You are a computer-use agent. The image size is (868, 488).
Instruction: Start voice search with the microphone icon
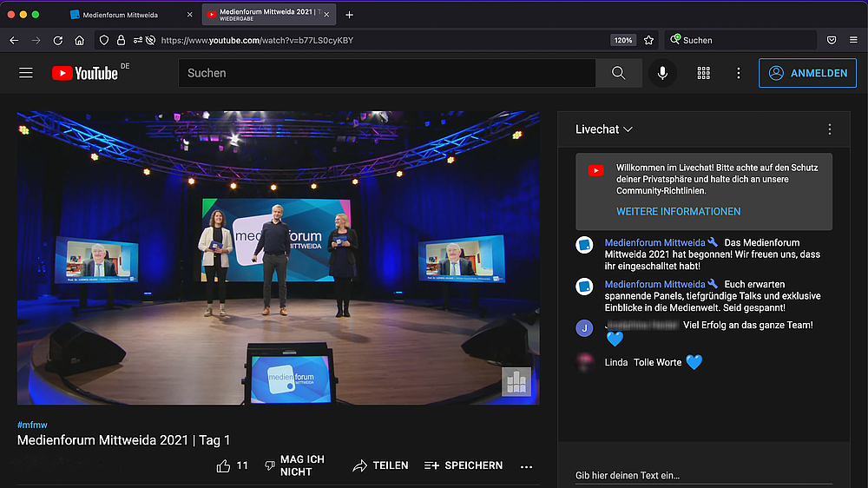(662, 73)
